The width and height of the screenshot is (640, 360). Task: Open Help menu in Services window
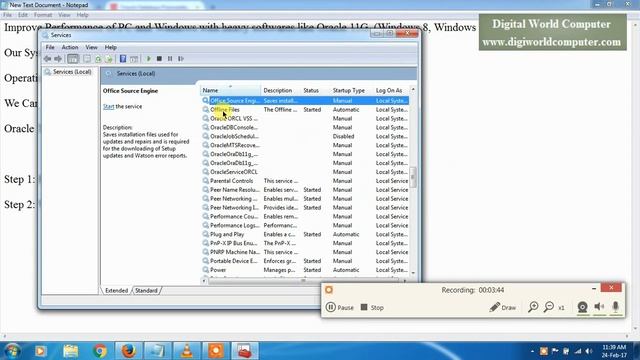(x=111, y=47)
